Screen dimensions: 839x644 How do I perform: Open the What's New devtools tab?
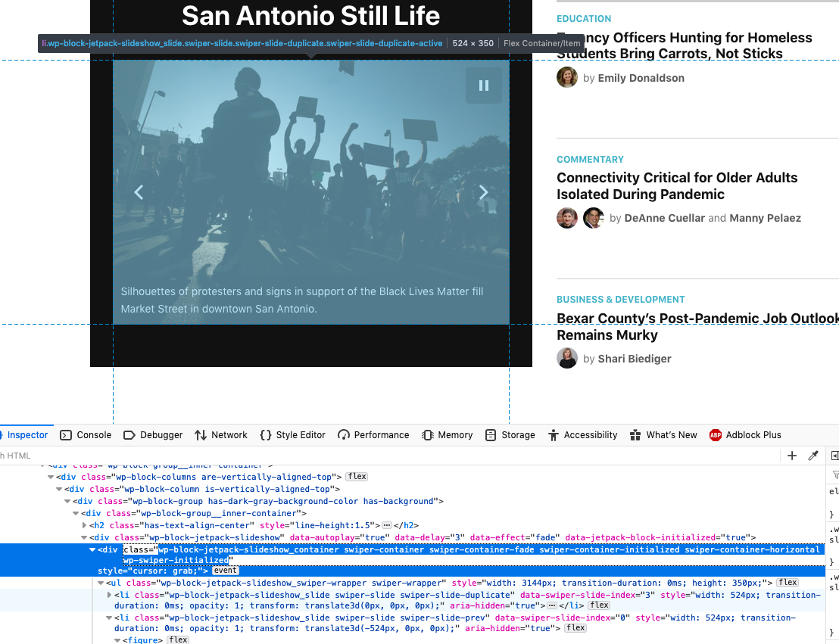coord(663,435)
